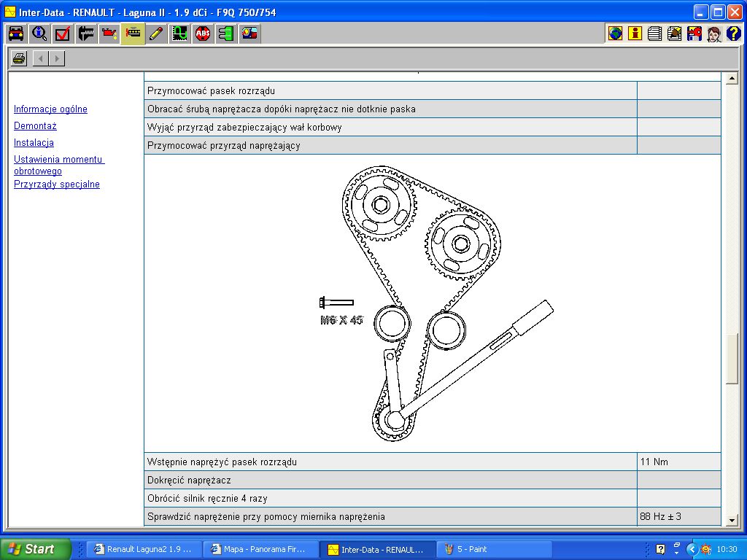Image resolution: width=747 pixels, height=560 pixels.
Task: Open the user portrait face icon
Action: click(713, 34)
